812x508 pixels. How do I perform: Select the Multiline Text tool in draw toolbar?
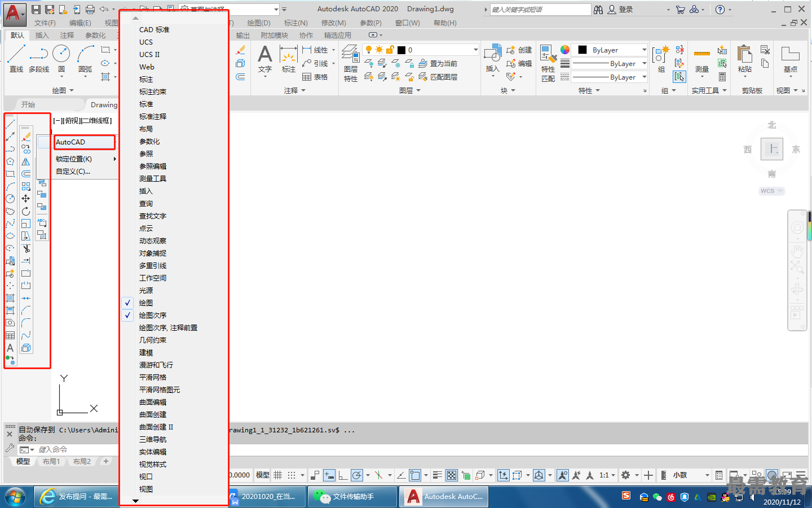click(x=10, y=348)
